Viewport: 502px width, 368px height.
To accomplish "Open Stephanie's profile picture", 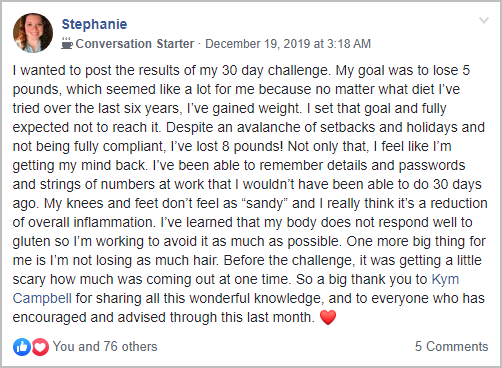I will [x=33, y=33].
